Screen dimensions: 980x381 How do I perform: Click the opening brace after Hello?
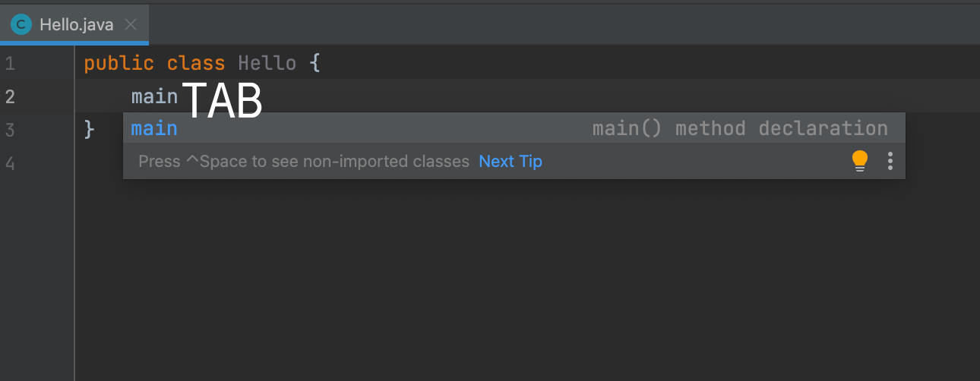pos(315,63)
